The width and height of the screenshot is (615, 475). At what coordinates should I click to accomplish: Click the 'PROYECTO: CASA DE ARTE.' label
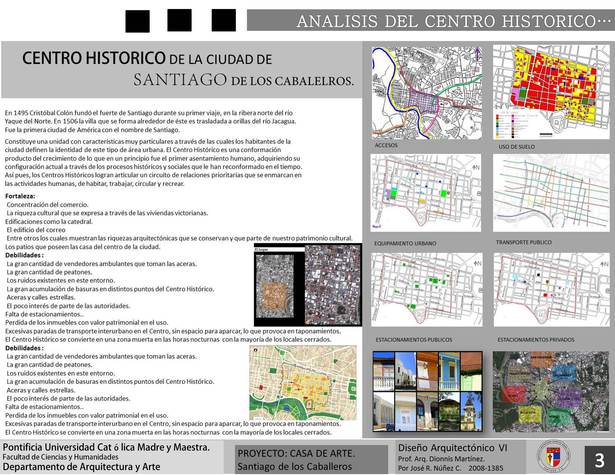pyautogui.click(x=296, y=453)
